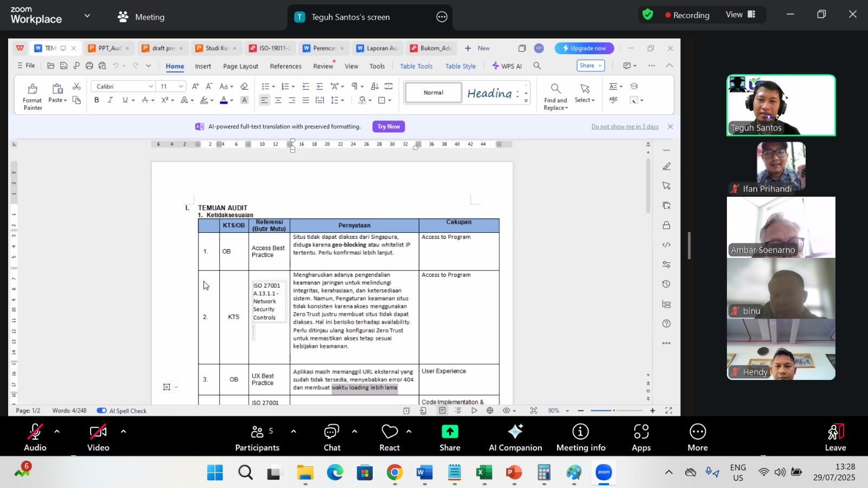Image resolution: width=868 pixels, height=488 pixels.
Task: Open Zoom Workplace dropdown chevron
Action: (87, 16)
